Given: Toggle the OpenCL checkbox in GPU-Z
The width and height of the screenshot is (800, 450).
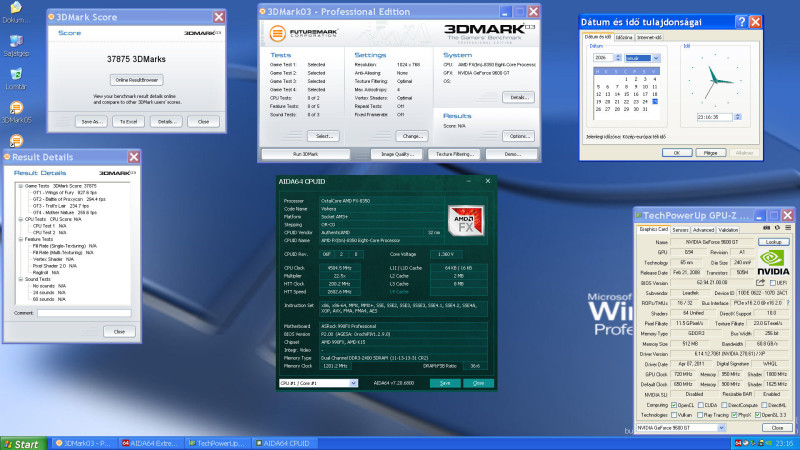Looking at the screenshot, I should tap(674, 405).
